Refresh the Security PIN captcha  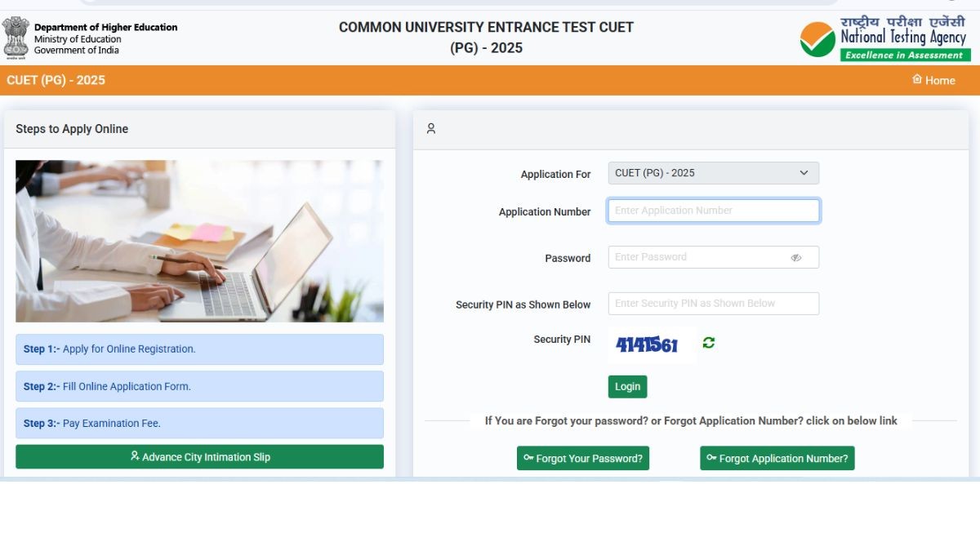[x=709, y=343]
